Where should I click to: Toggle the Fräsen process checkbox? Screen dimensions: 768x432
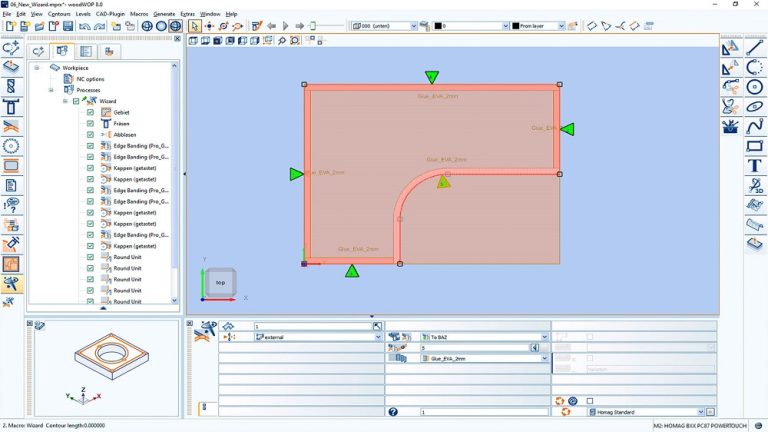pos(90,123)
